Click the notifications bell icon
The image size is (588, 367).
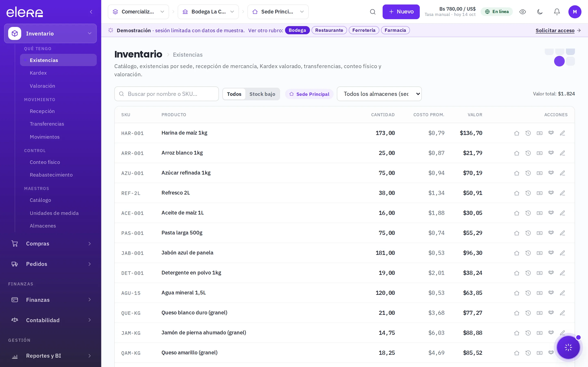click(557, 12)
